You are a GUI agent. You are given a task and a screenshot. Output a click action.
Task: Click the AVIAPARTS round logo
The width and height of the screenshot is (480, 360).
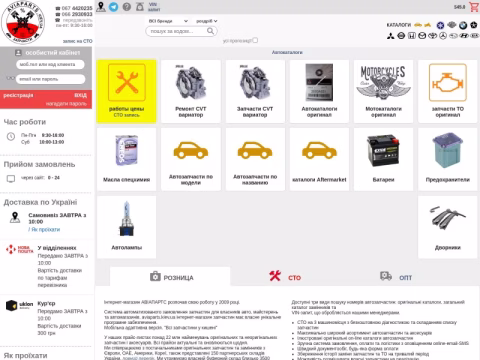(23, 23)
